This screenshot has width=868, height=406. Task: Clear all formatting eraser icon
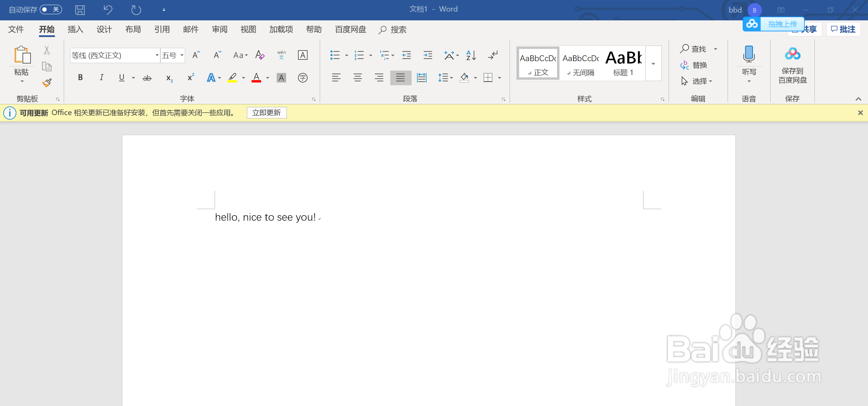[260, 55]
